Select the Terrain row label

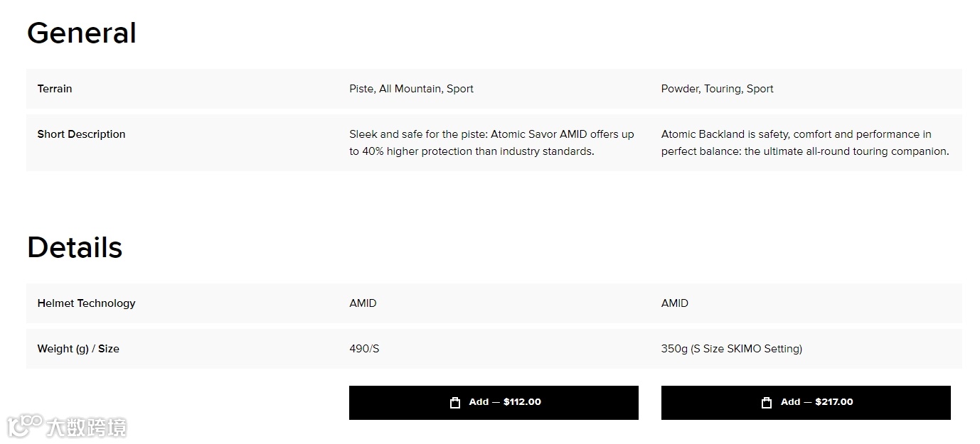pyautogui.click(x=55, y=89)
